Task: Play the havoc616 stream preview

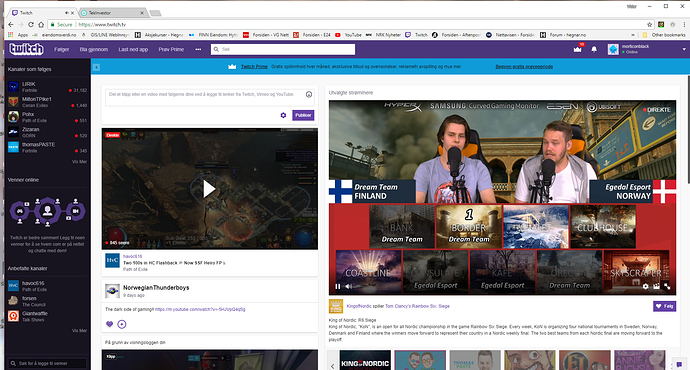Action: [209, 189]
